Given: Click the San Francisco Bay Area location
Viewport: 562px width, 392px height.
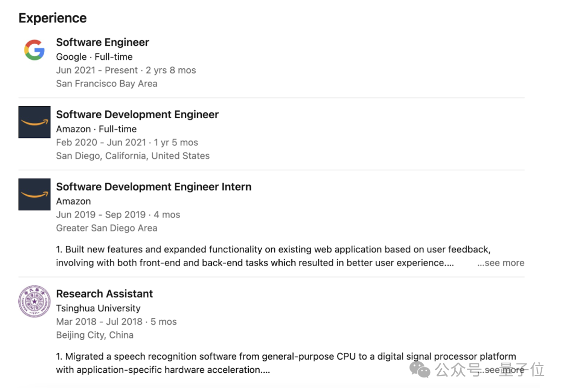Looking at the screenshot, I should 107,83.
